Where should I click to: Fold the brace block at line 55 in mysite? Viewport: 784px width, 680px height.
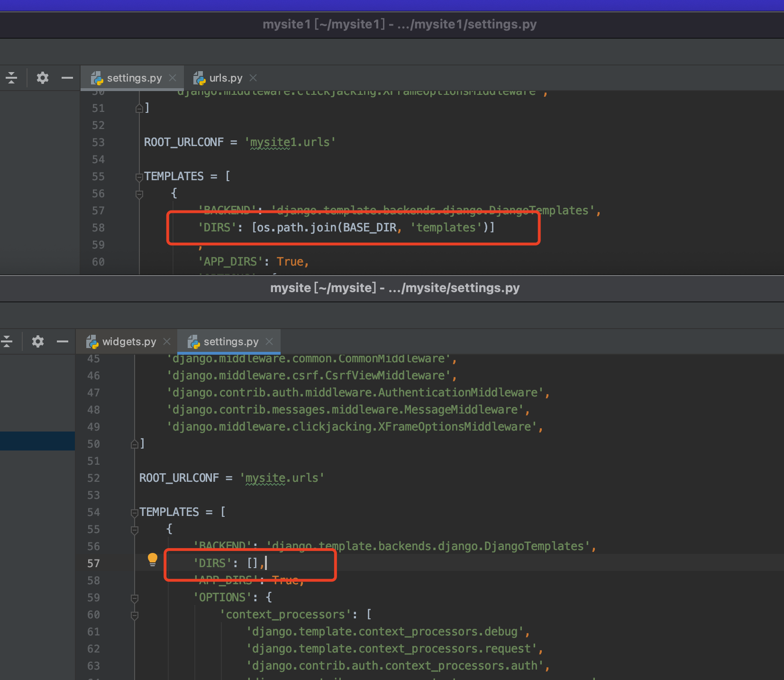coord(135,530)
